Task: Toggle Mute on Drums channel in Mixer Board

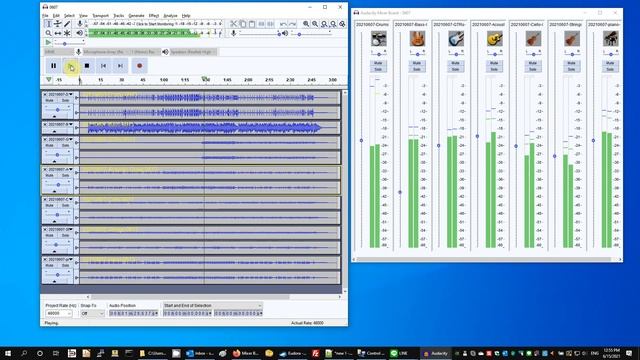Action: click(x=378, y=63)
